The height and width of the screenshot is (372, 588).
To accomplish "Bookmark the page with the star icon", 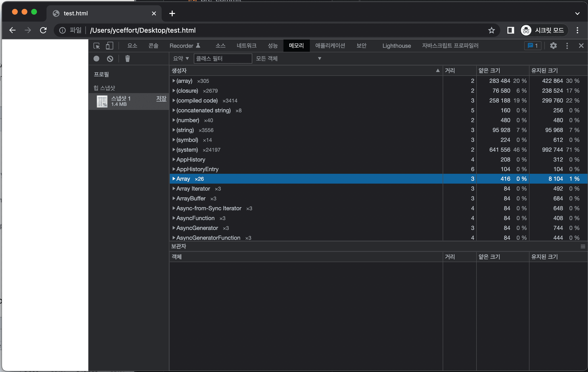I will [492, 30].
